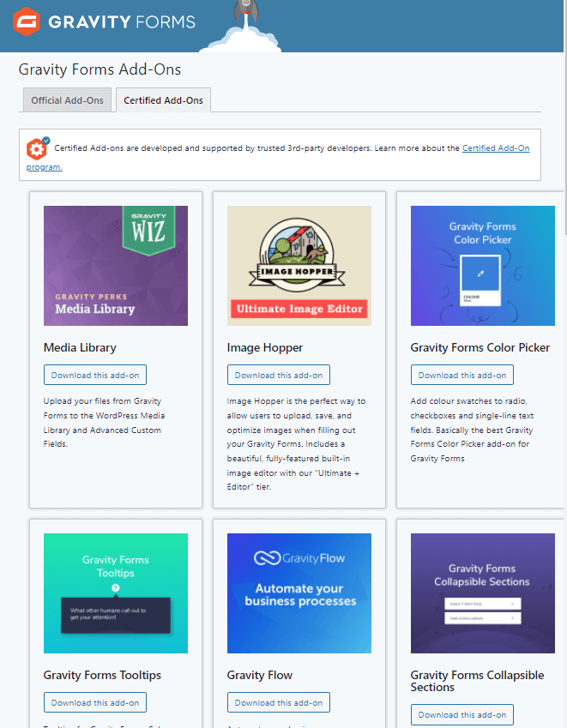Click the Collapsible Sections add-on thumbnail
Screen dimensions: 567x728
(482, 593)
